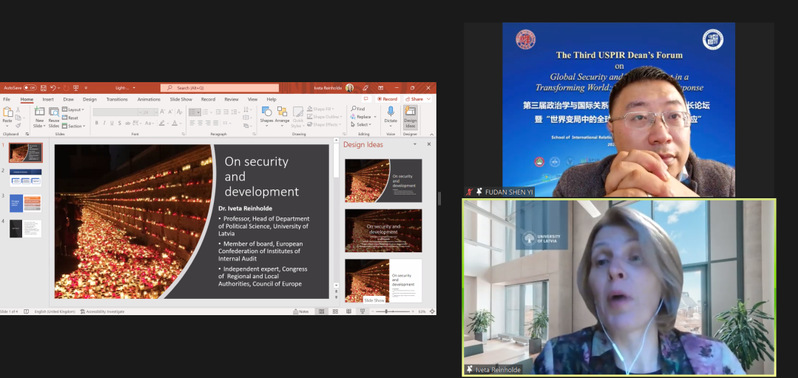The image size is (798, 378).
Task: Click the Paste icon in Clipboard group
Action: tap(7, 112)
